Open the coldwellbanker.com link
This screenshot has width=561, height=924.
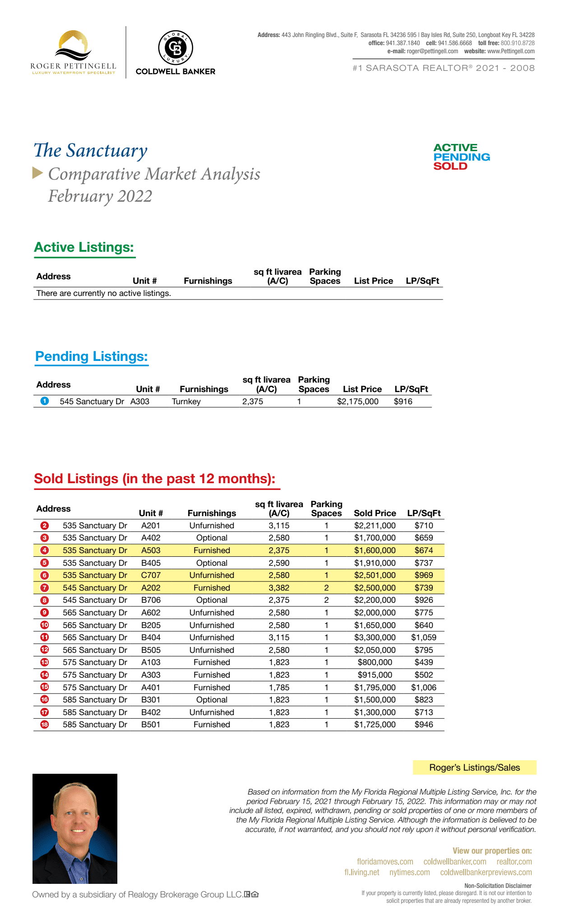(x=455, y=862)
